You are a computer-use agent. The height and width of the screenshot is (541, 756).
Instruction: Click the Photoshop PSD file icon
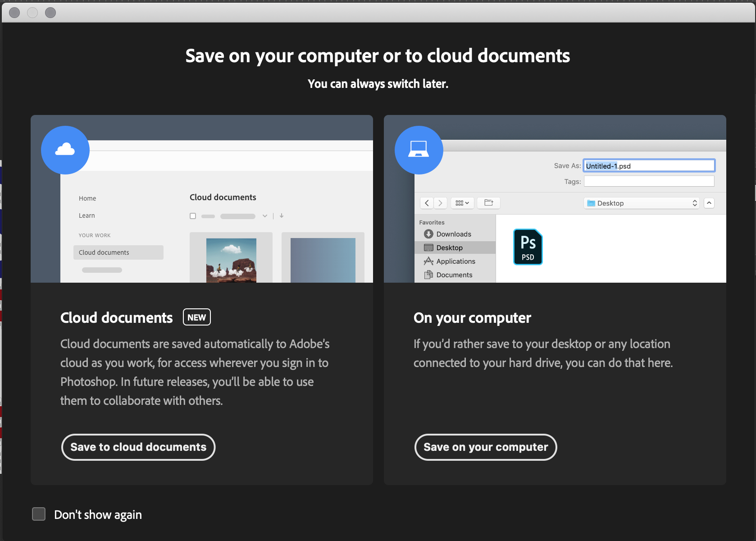528,247
